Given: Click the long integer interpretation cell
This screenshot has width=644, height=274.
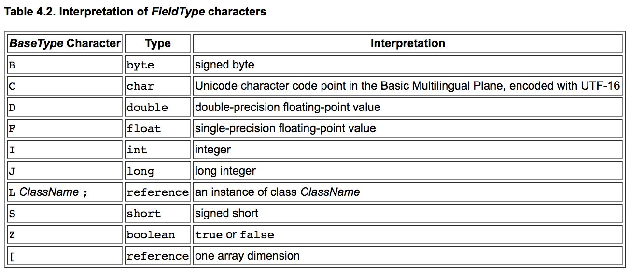Looking at the screenshot, I should [408, 171].
